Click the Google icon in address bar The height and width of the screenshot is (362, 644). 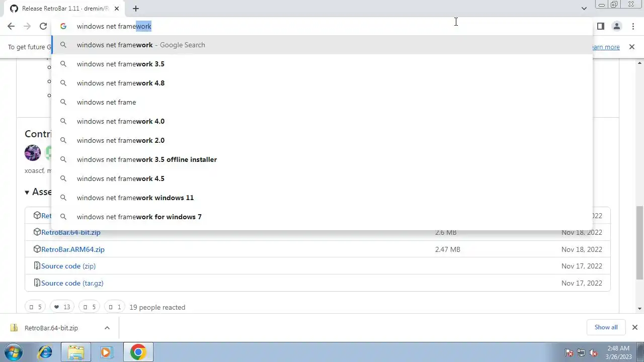[x=63, y=26]
